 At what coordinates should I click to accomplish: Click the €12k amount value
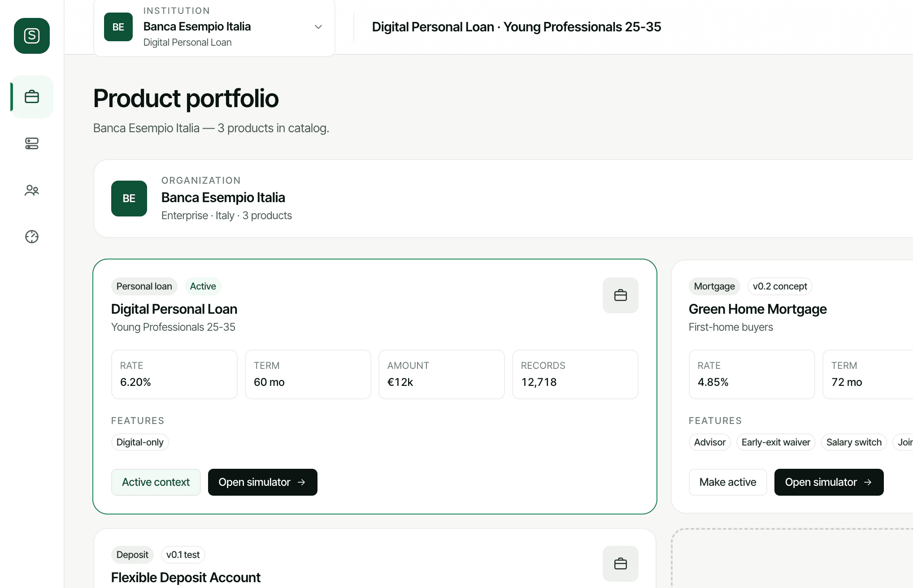[400, 382]
